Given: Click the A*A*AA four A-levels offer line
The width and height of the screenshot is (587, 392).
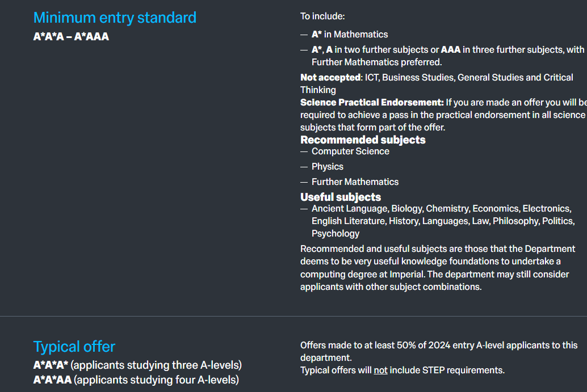Looking at the screenshot, I should tap(136, 380).
